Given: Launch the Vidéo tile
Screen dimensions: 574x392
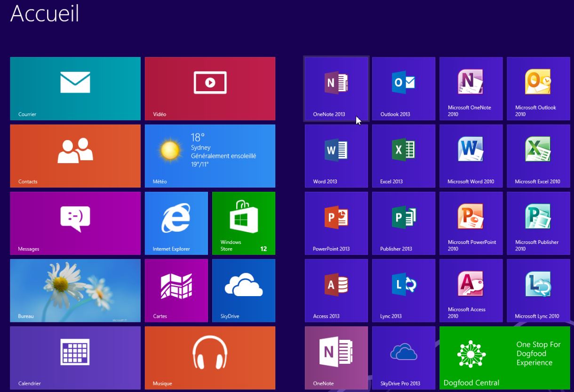Looking at the screenshot, I should tap(210, 89).
